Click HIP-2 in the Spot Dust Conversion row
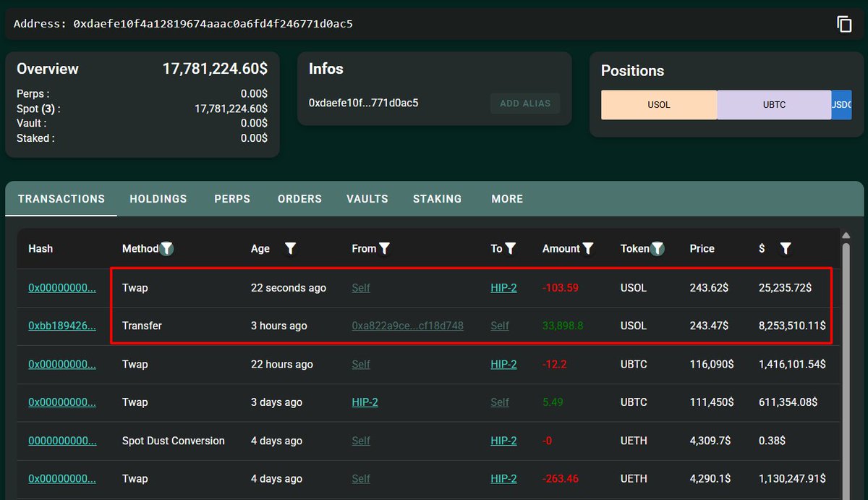The image size is (868, 500). (503, 441)
